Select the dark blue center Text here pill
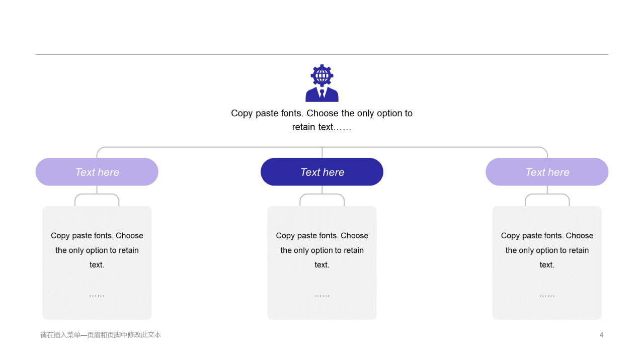The image size is (644, 362). [322, 172]
